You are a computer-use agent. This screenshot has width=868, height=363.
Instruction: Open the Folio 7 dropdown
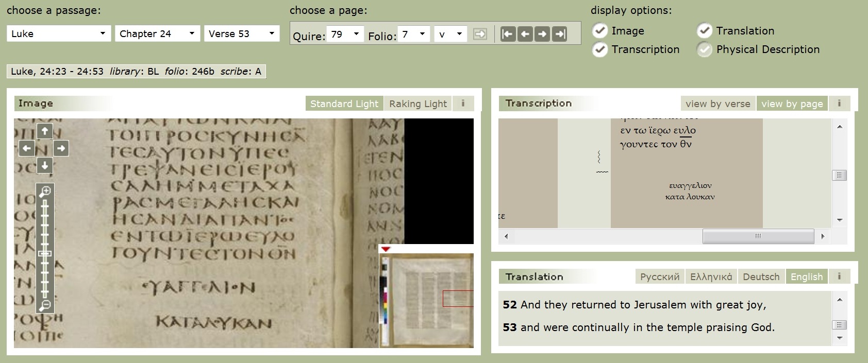coord(414,34)
